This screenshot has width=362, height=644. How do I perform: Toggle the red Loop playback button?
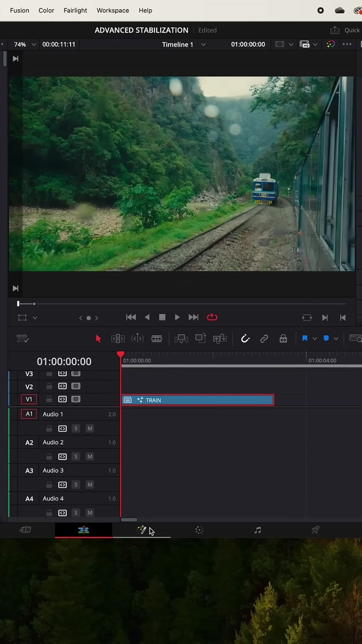pyautogui.click(x=212, y=317)
